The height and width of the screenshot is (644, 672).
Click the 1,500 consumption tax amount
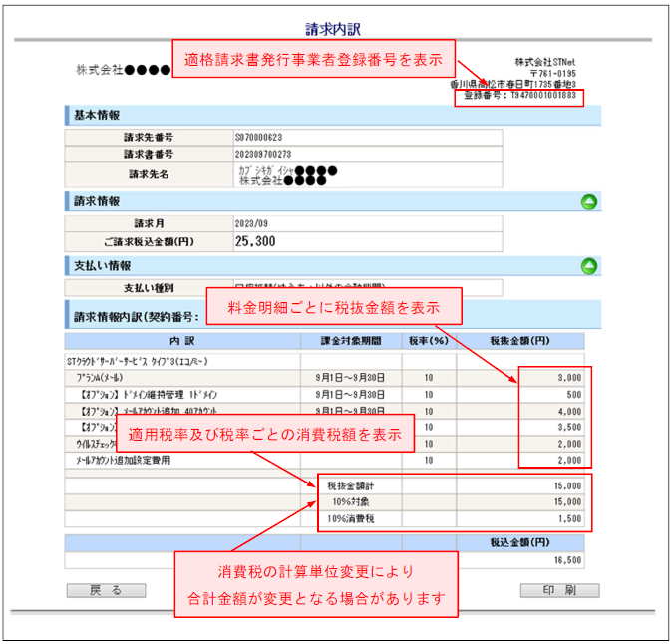(x=569, y=518)
